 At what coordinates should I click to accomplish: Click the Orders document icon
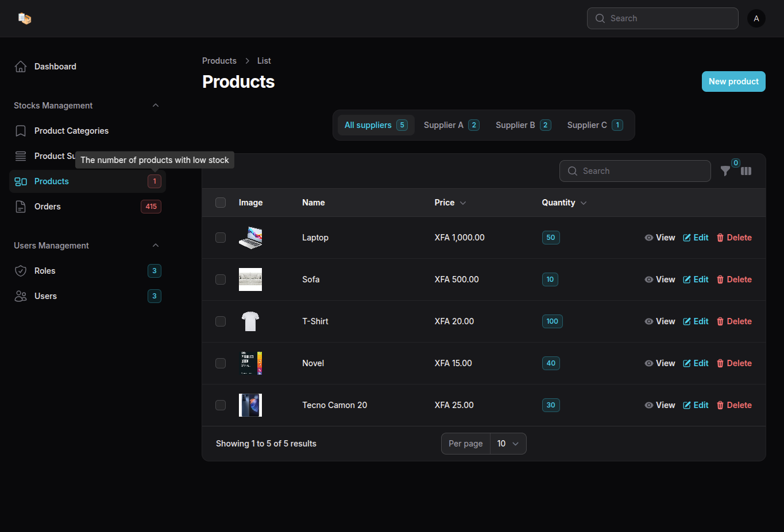tap(21, 207)
